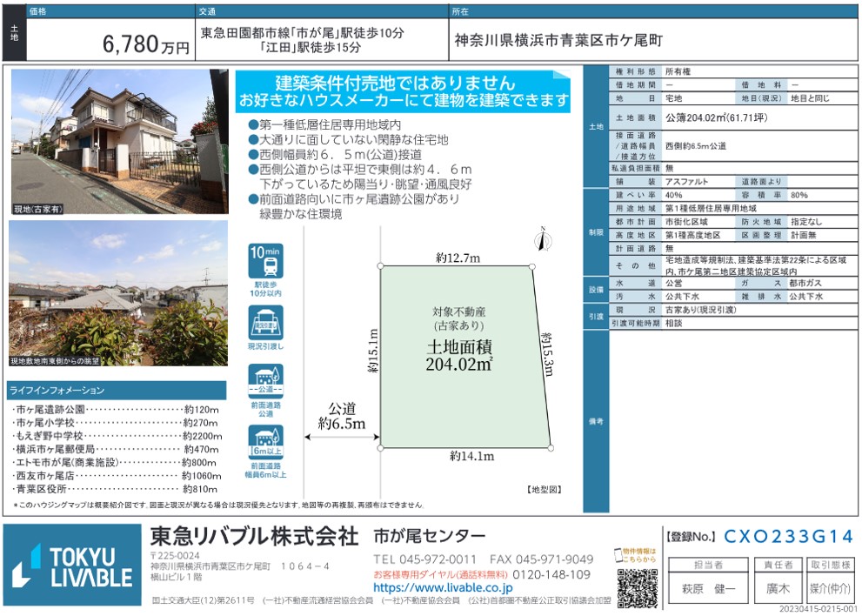This screenshot has width=862, height=616.
Task: Click the 現況引渡し house icon
Action: point(266,327)
